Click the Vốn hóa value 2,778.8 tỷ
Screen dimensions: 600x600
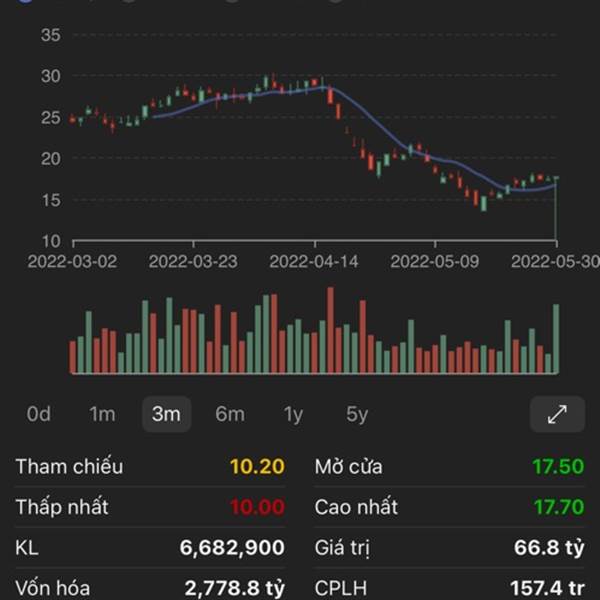click(x=235, y=589)
